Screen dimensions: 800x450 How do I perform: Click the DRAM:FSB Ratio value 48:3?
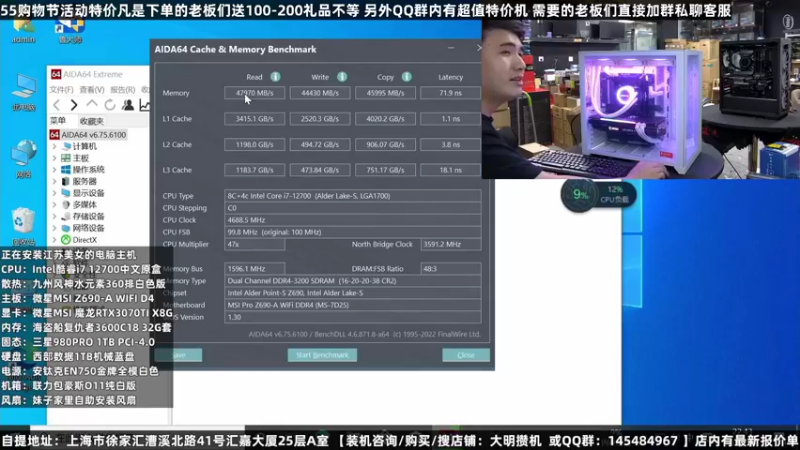pos(451,269)
